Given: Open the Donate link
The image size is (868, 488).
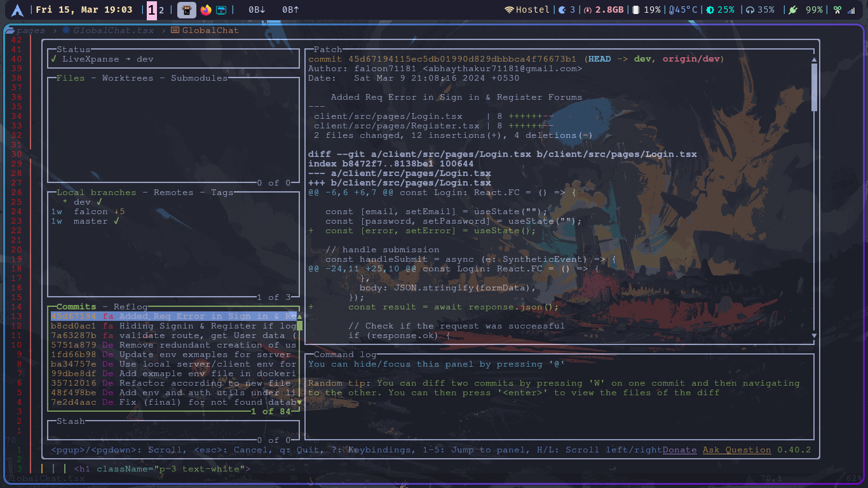Looking at the screenshot, I should [x=680, y=450].
